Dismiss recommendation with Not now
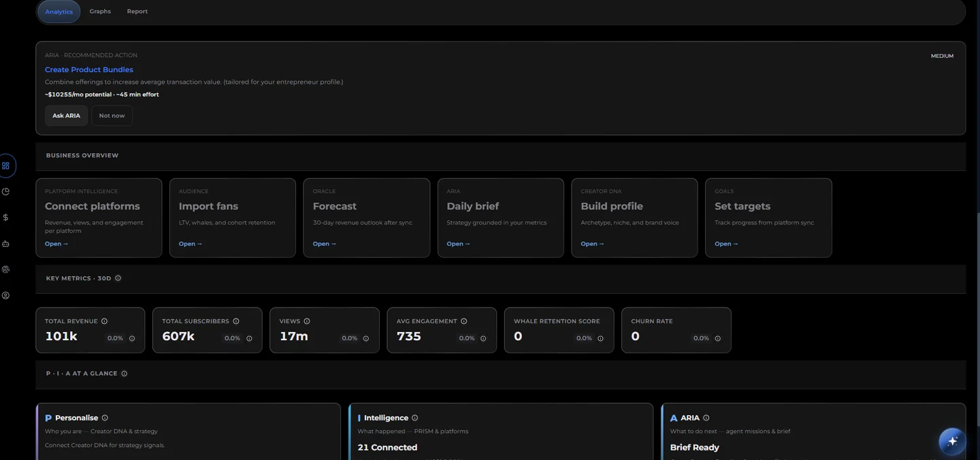Image resolution: width=980 pixels, height=460 pixels. click(x=112, y=116)
